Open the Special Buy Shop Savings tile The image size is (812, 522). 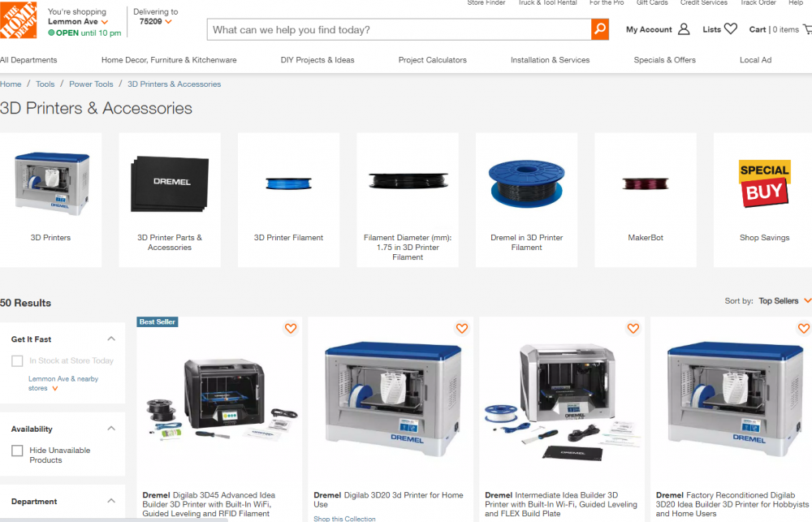click(x=764, y=200)
